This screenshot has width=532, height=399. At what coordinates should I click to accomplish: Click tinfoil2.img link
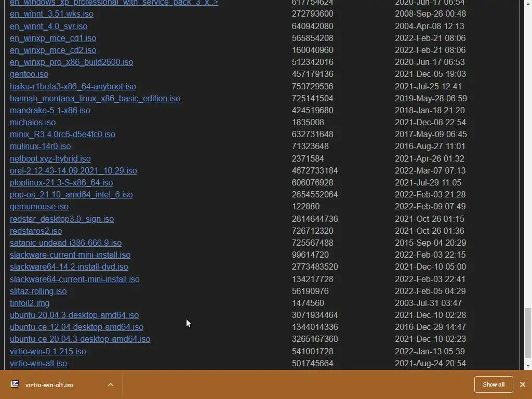(x=30, y=303)
